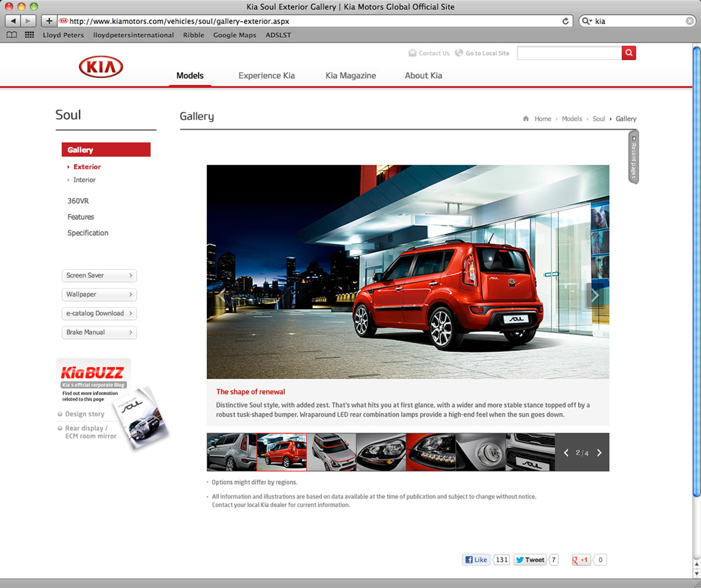Open Safari bookmarks book icon
701x588 pixels.
(12, 35)
